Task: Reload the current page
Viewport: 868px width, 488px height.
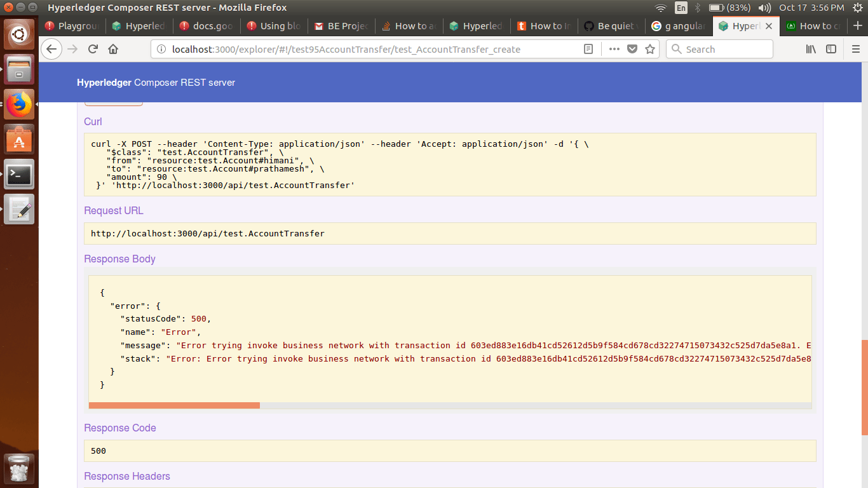Action: tap(93, 49)
